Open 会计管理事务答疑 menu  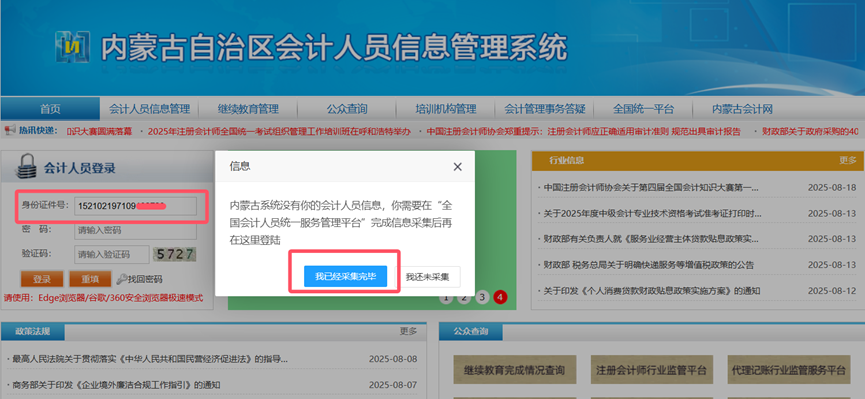click(x=544, y=109)
